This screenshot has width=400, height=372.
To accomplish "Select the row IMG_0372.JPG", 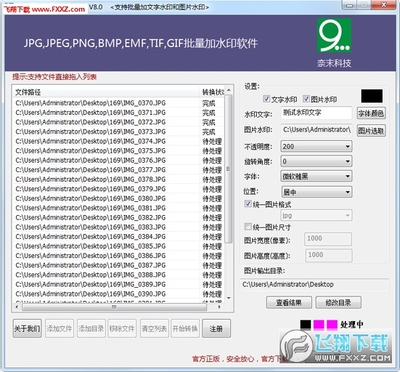I will (x=119, y=122).
